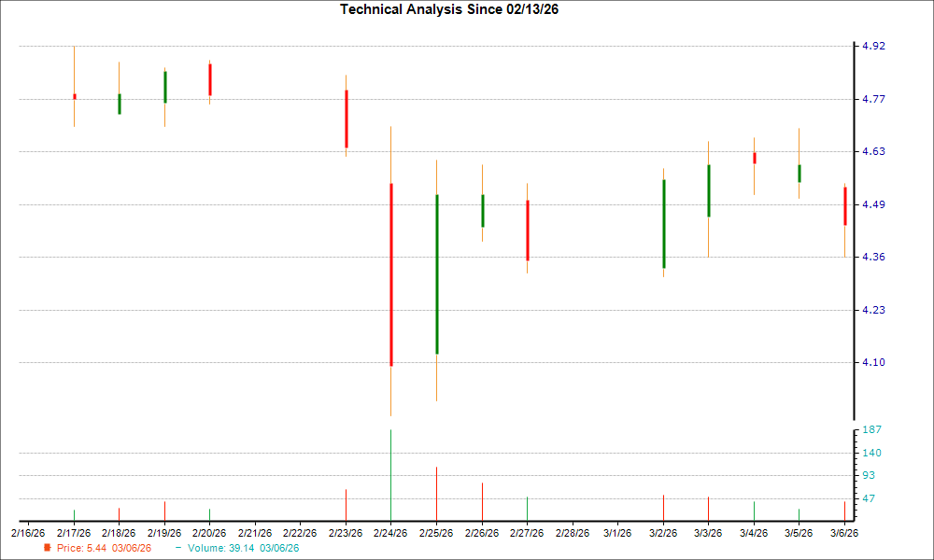This screenshot has height=560, width=934.
Task: Click the 2/28/26 date label on x-axis
Action: 572,533
